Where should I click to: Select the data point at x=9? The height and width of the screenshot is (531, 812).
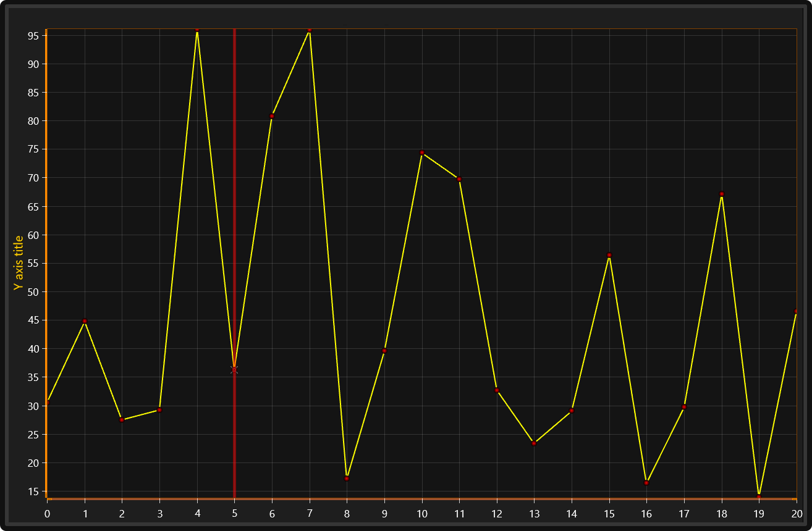(x=384, y=351)
